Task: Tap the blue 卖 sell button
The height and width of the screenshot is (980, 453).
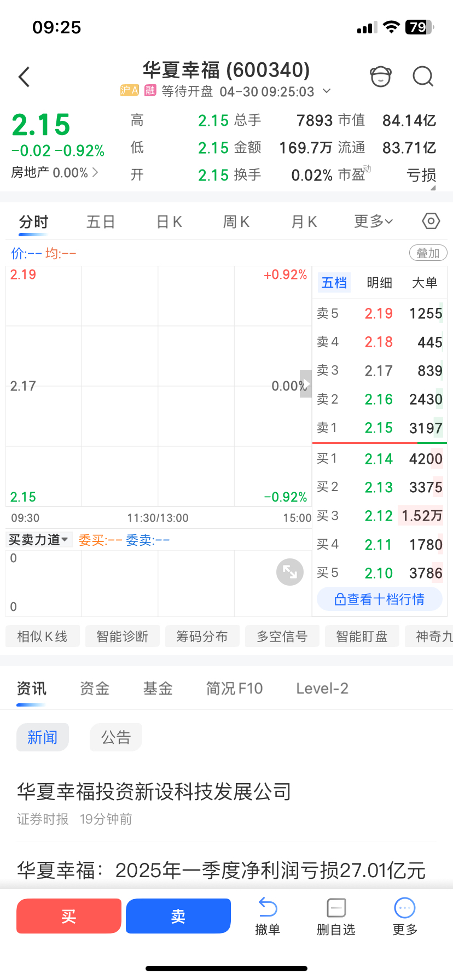Action: (x=178, y=916)
